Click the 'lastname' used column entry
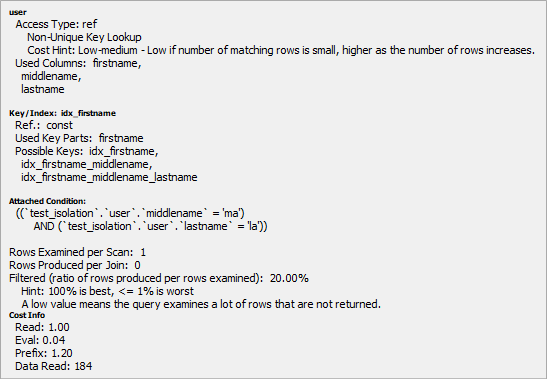 click(x=43, y=89)
